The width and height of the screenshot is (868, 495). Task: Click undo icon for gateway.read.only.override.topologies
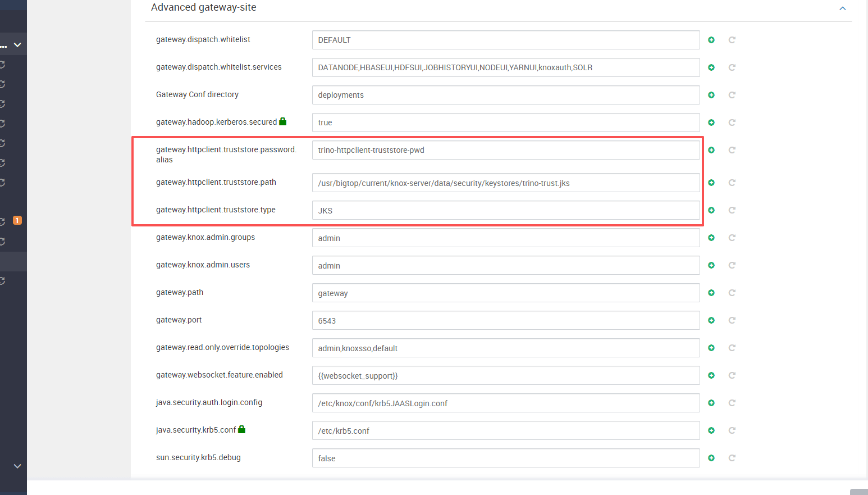(732, 348)
